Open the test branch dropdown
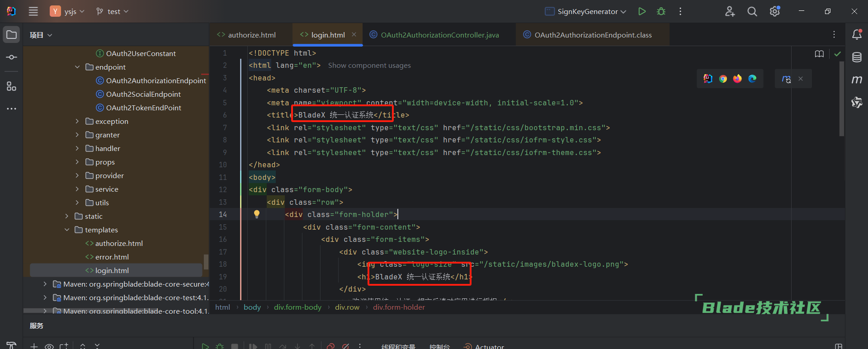The height and width of the screenshot is (349, 868). pyautogui.click(x=113, y=11)
